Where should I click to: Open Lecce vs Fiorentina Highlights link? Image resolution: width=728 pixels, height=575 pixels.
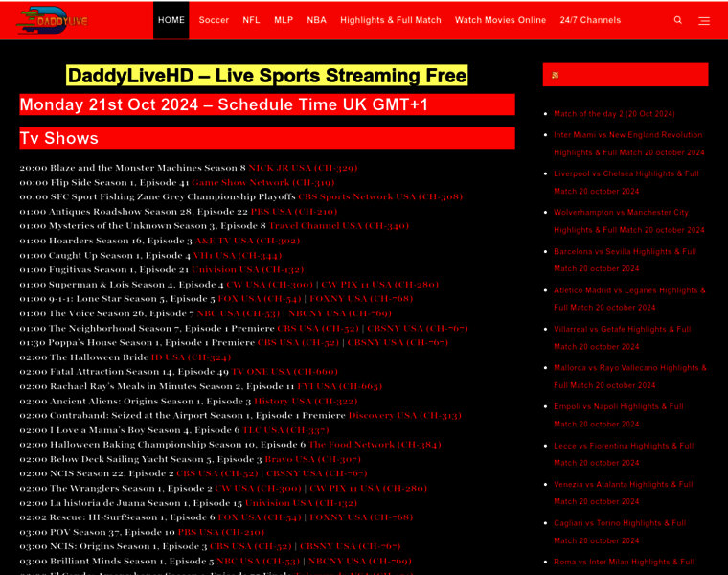tap(624, 454)
